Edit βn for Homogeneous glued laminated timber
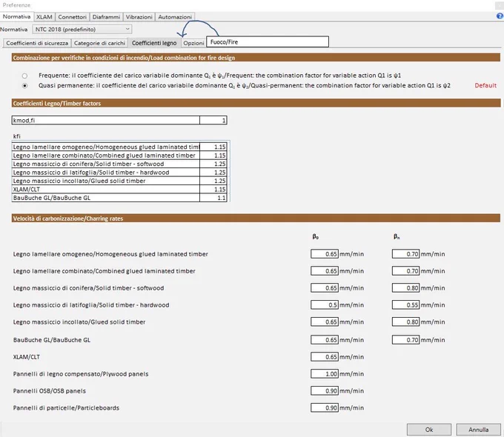 (405, 254)
